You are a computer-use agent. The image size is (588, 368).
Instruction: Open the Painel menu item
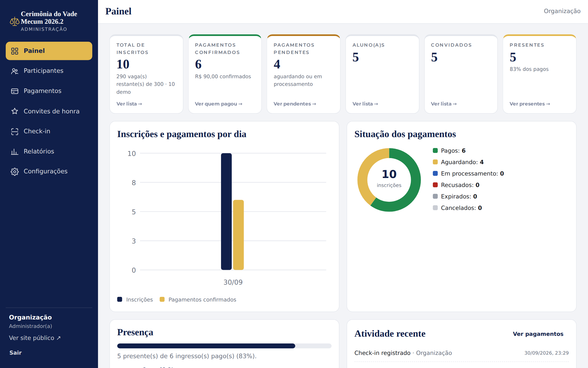[x=49, y=51]
